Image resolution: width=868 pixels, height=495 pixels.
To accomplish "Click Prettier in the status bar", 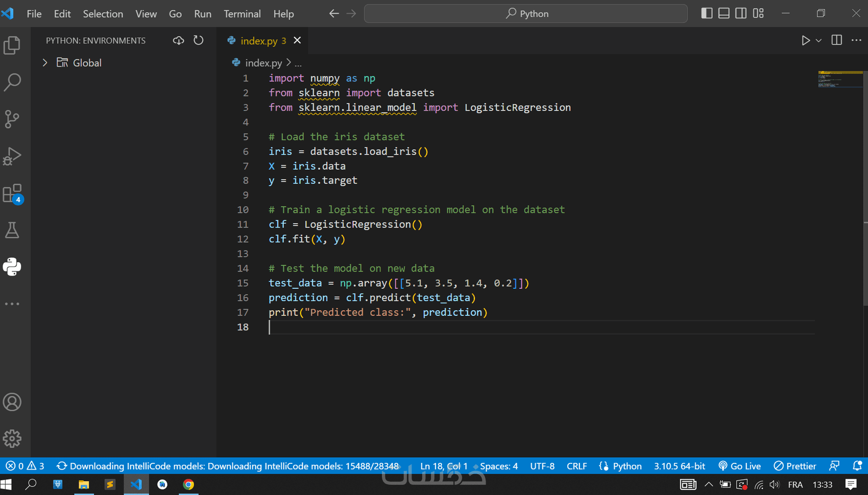I will [795, 466].
